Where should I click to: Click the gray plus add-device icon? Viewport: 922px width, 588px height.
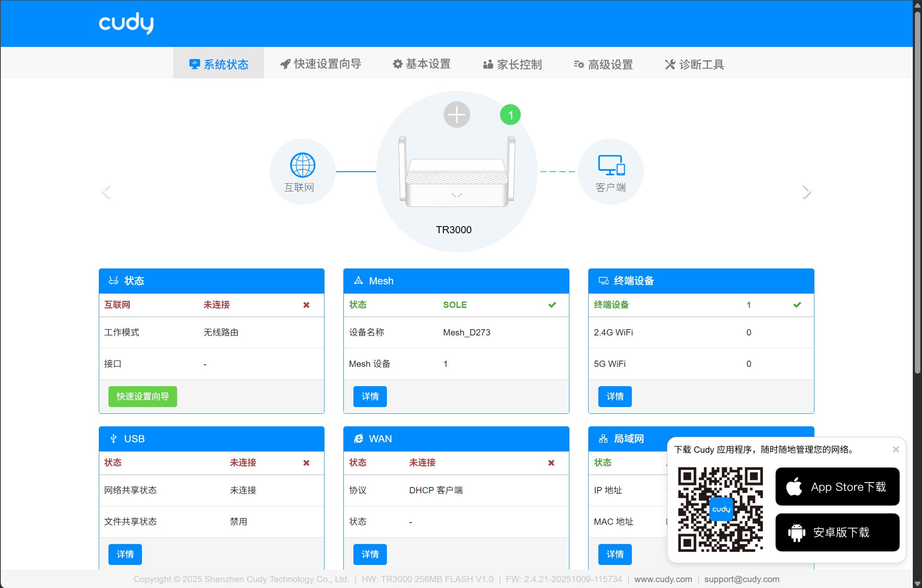pyautogui.click(x=456, y=114)
